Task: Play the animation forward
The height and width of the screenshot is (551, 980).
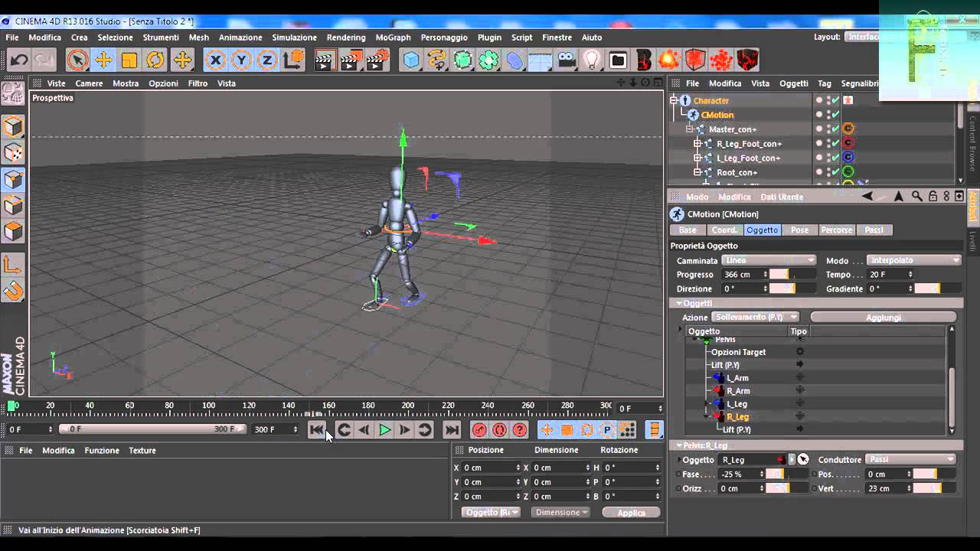Action: coord(385,430)
